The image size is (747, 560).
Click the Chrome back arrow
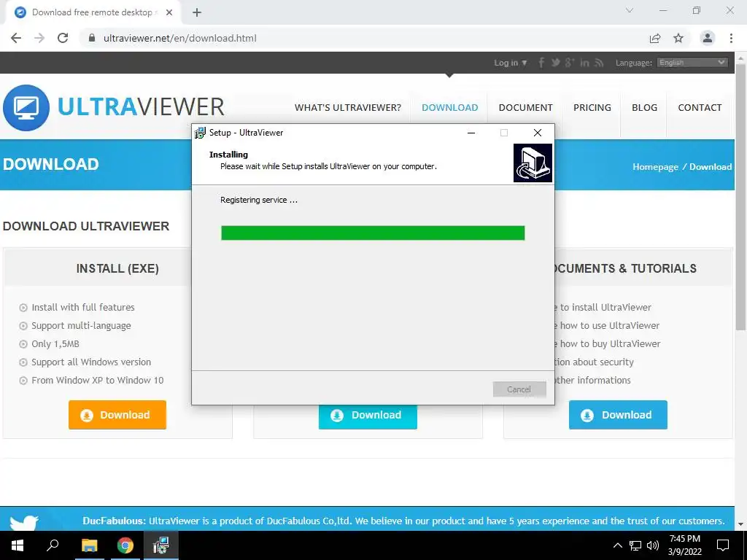(x=16, y=38)
